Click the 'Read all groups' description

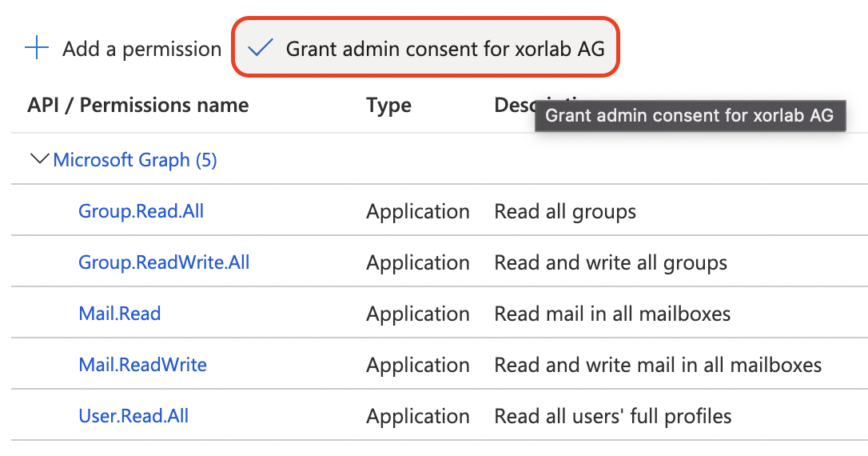point(565,212)
